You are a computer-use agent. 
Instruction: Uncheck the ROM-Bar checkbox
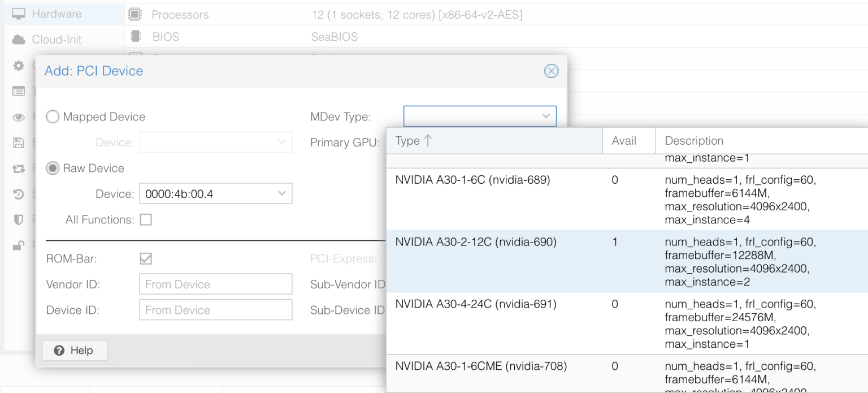click(146, 258)
